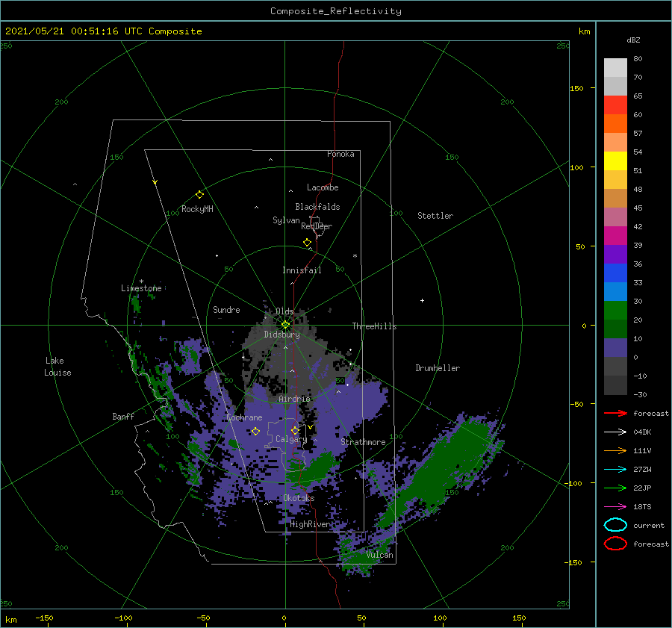Viewport: 672px width, 628px height.
Task: Click the Strathmore label
Action: 363,442
